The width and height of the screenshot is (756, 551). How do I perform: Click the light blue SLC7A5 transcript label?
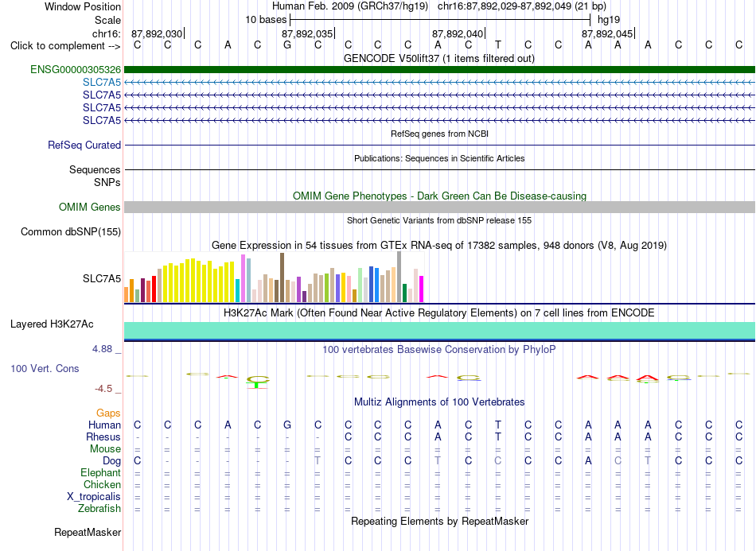102,83
